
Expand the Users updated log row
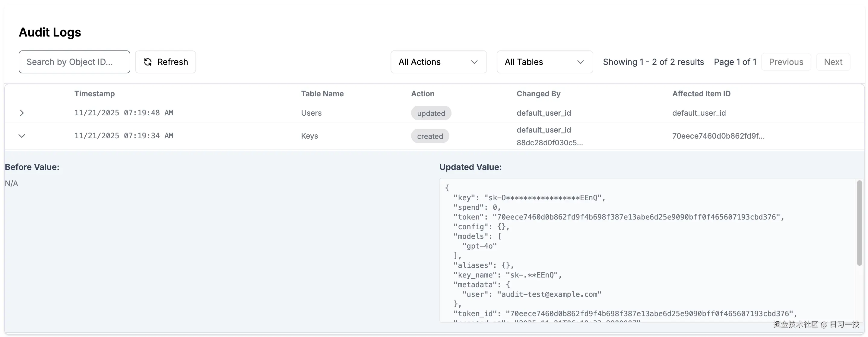pos(22,113)
